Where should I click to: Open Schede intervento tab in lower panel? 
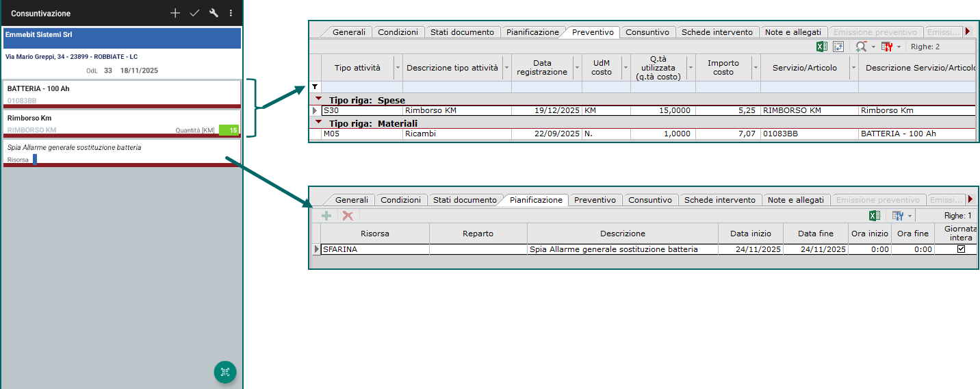[x=720, y=200]
